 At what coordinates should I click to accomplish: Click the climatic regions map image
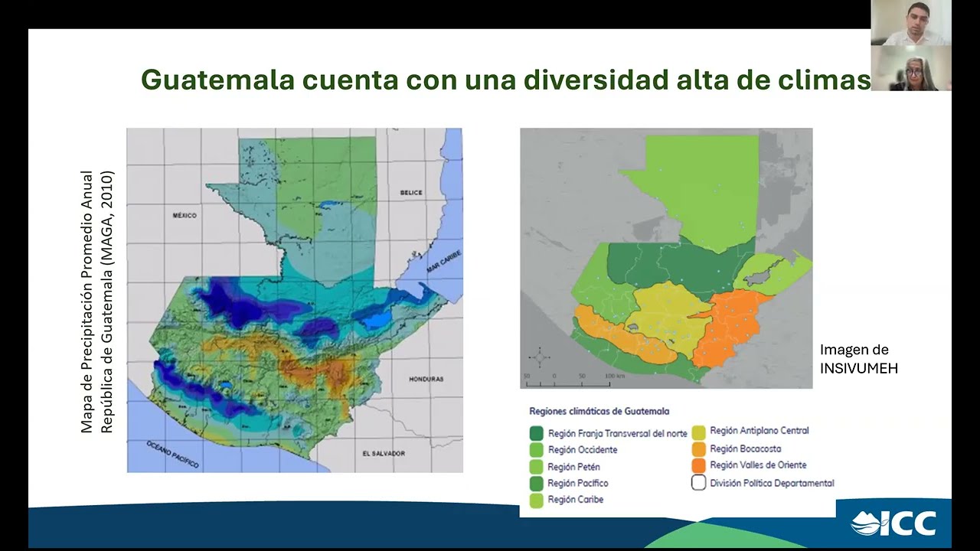pyautogui.click(x=666, y=258)
